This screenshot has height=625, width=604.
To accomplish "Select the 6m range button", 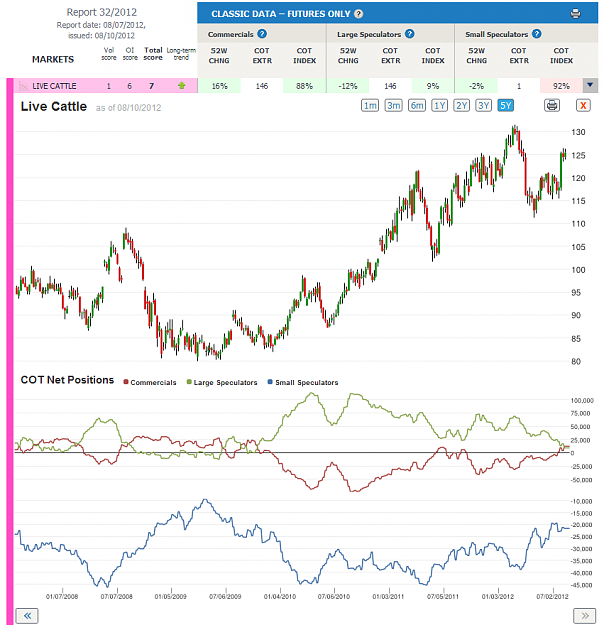I will pyautogui.click(x=417, y=106).
